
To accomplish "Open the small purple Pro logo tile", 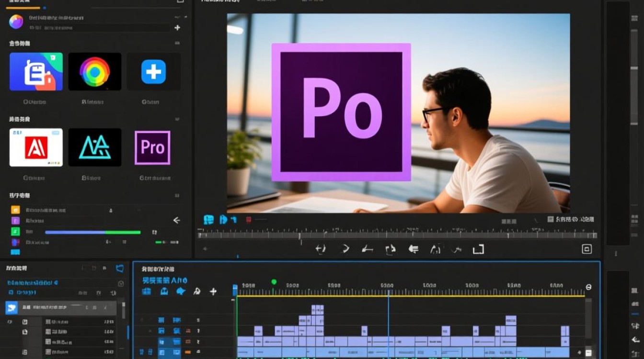I will (152, 147).
